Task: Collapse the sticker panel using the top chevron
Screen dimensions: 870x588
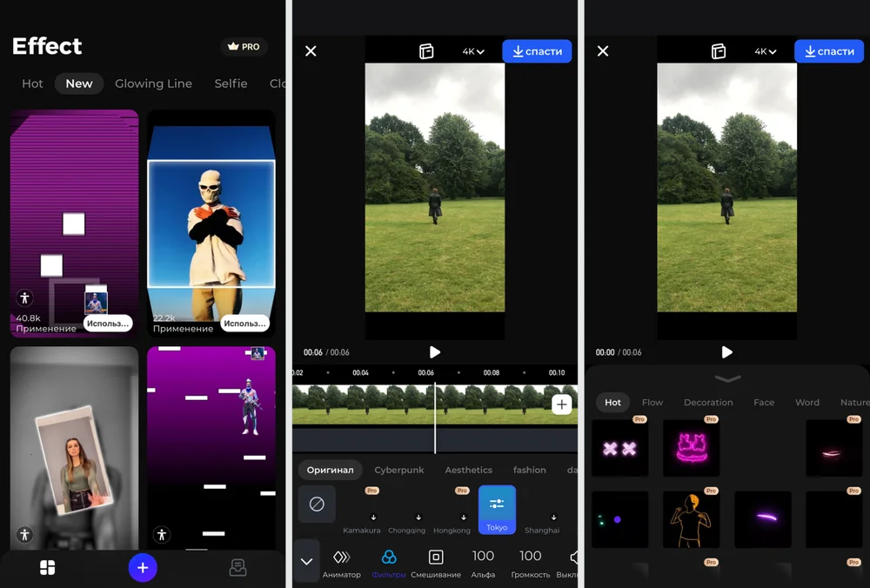Action: pos(727,378)
